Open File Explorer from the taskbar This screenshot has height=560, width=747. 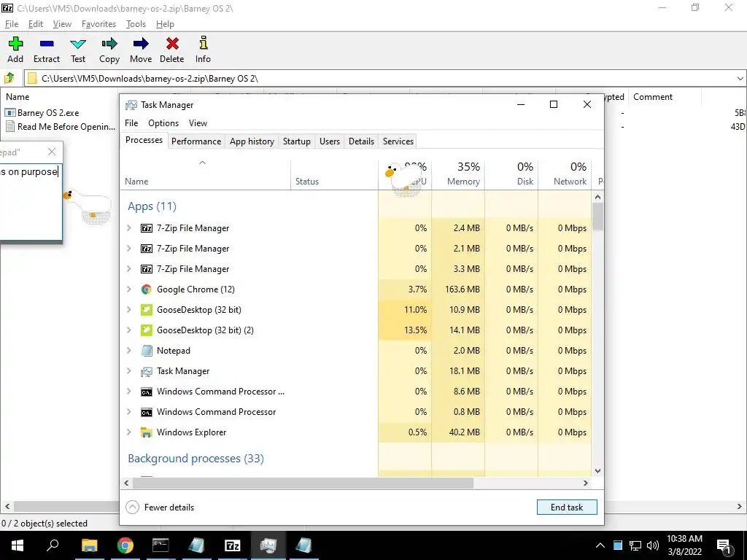tap(89, 545)
